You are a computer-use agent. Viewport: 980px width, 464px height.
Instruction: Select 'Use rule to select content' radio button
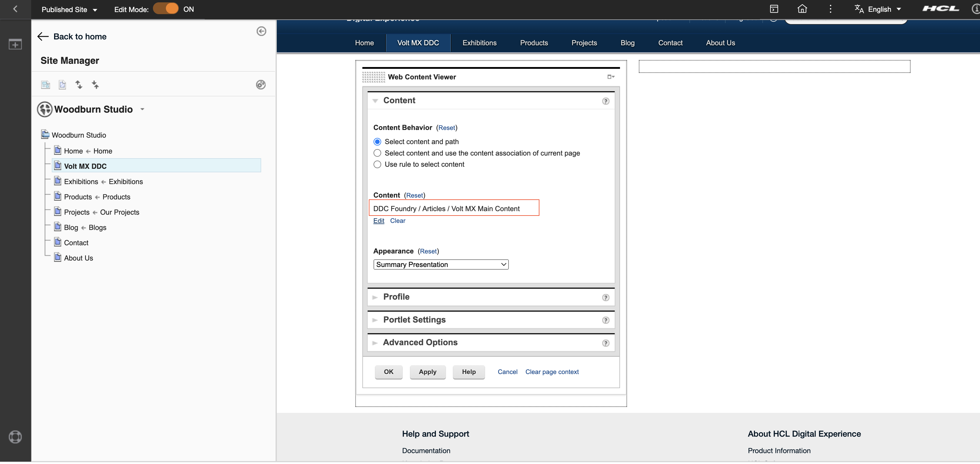click(x=377, y=164)
